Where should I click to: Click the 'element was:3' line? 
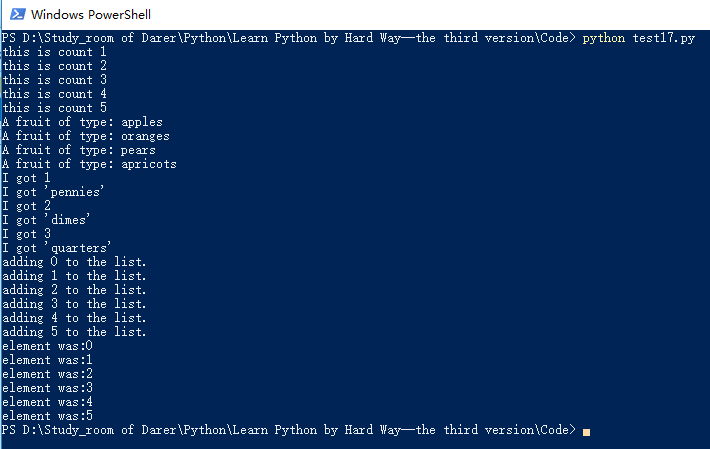[47, 388]
